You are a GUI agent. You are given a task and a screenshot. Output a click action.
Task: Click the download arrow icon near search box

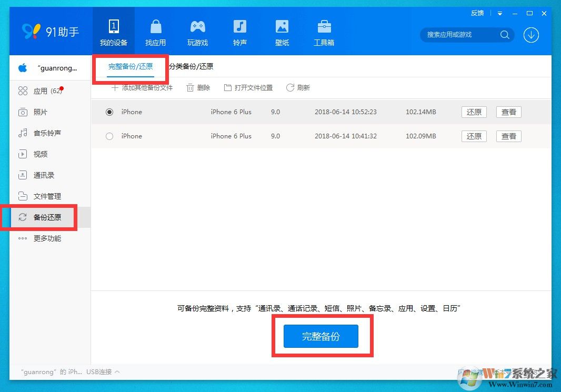coord(531,35)
